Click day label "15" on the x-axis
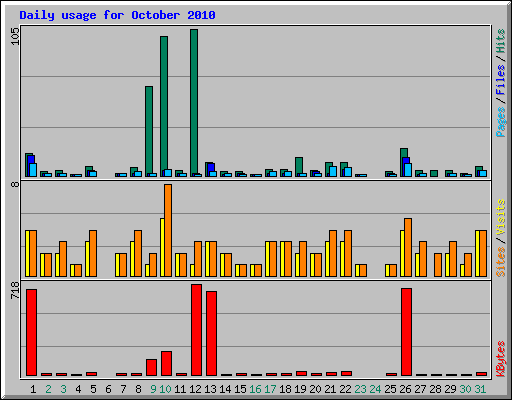The height and width of the screenshot is (400, 512). pyautogui.click(x=240, y=389)
